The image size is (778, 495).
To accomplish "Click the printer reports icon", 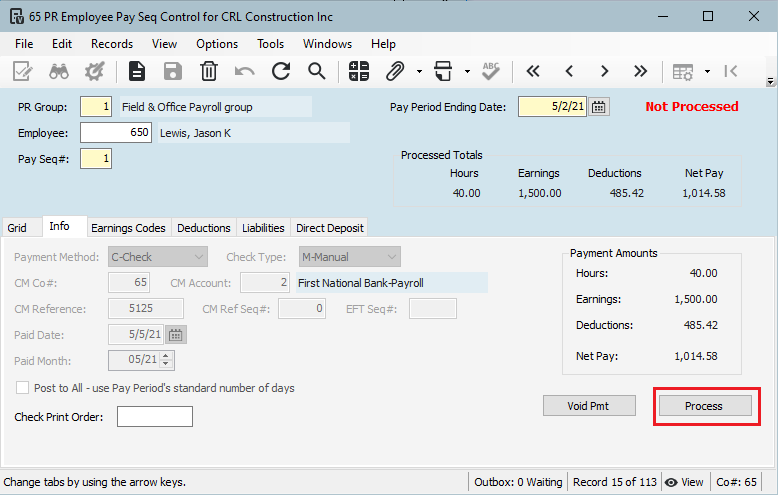I will pyautogui.click(x=443, y=71).
